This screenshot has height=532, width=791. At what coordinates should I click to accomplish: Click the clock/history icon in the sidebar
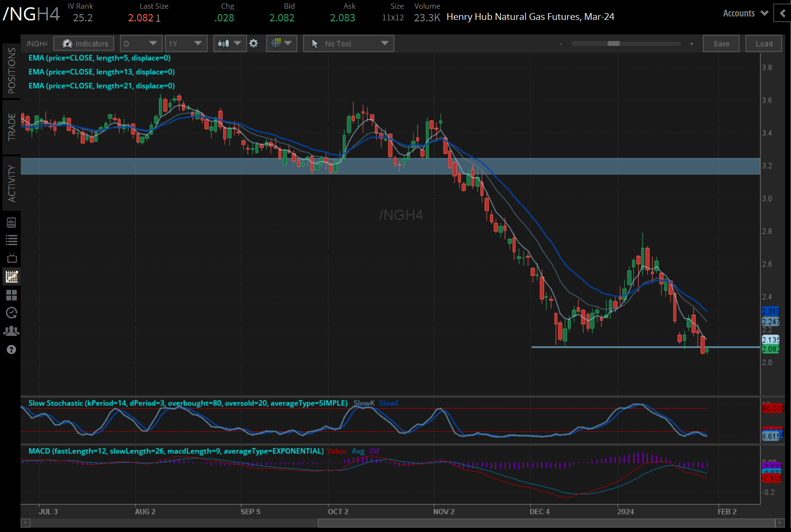[11, 313]
